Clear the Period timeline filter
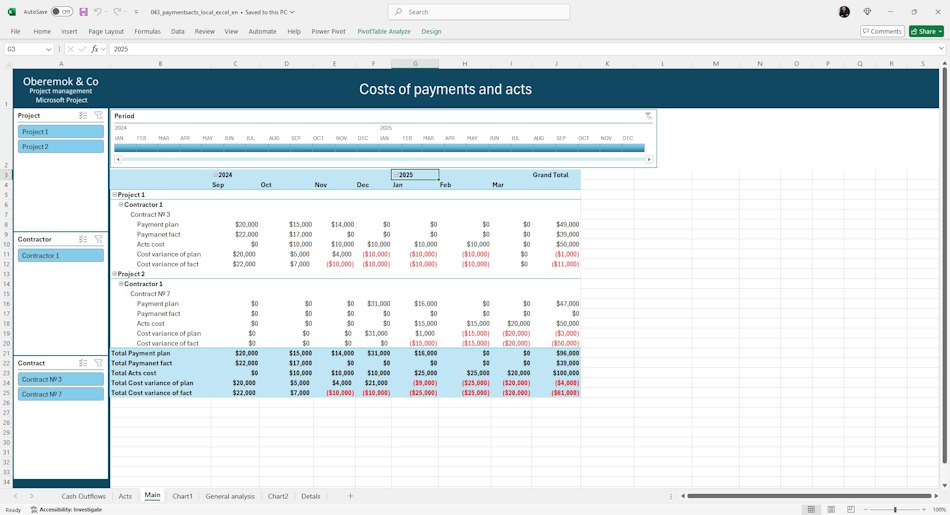The height and width of the screenshot is (515, 950). click(648, 116)
